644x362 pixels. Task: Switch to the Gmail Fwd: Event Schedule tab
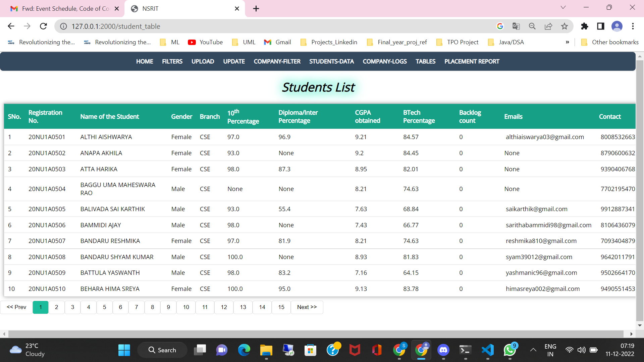pyautogui.click(x=64, y=9)
